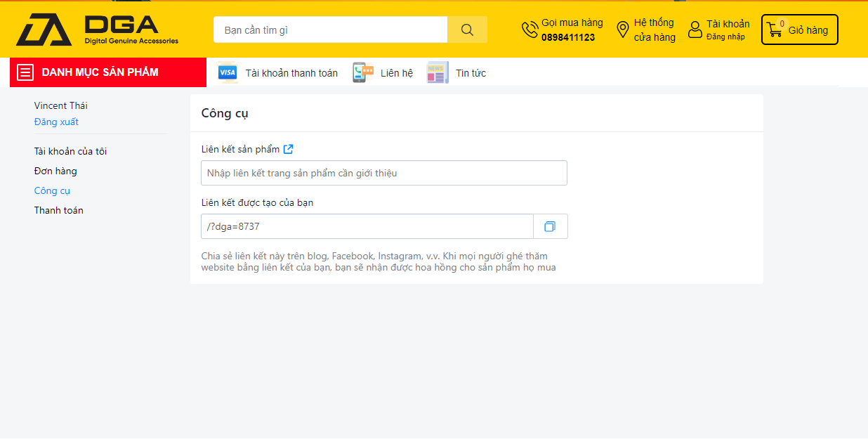This screenshot has width=868, height=442.
Task: Click the Hệ thống cửa hàng link
Action: coord(655,30)
